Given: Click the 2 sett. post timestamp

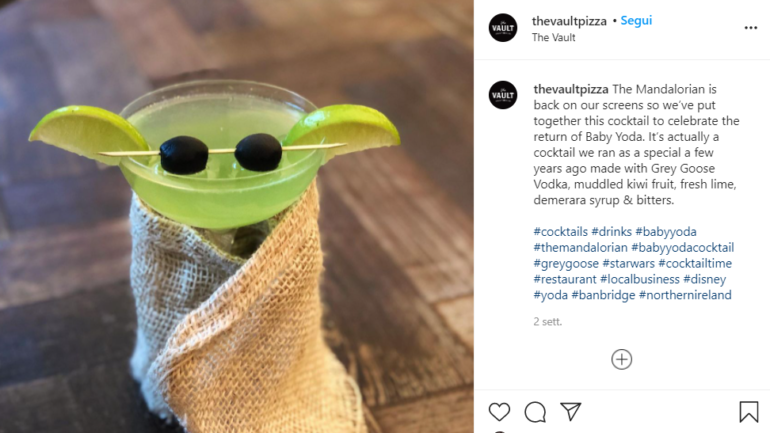Looking at the screenshot, I should pos(548,322).
